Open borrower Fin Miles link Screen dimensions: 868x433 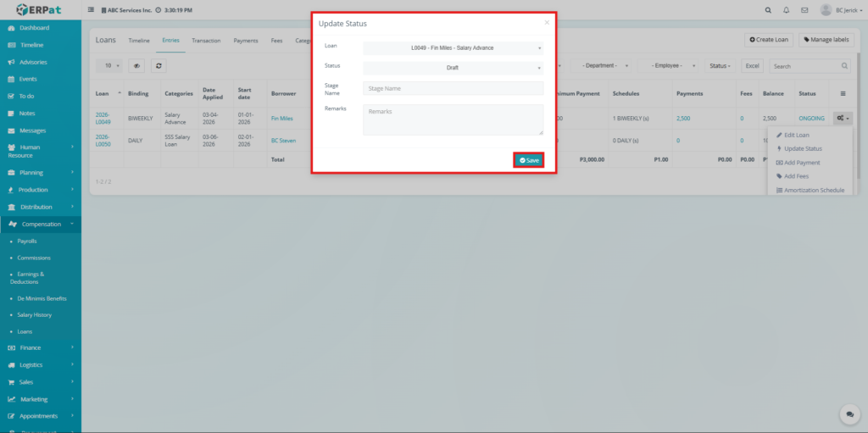(x=281, y=119)
